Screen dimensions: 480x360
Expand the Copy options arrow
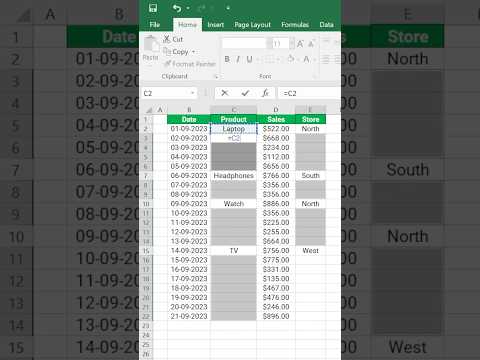pyautogui.click(x=194, y=52)
